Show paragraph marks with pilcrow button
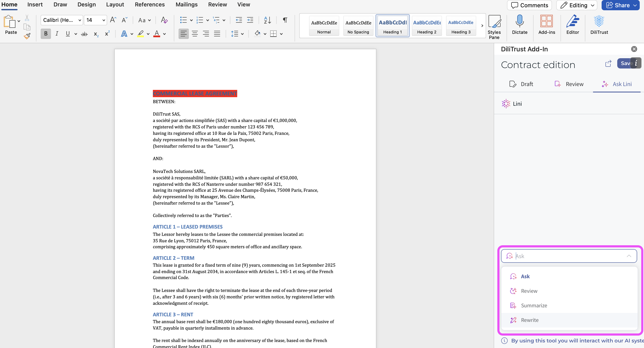644x348 pixels. point(285,20)
